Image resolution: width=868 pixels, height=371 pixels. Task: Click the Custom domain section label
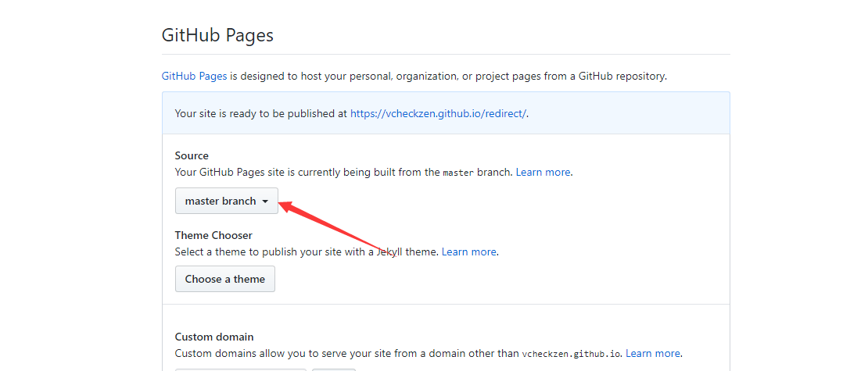(213, 337)
